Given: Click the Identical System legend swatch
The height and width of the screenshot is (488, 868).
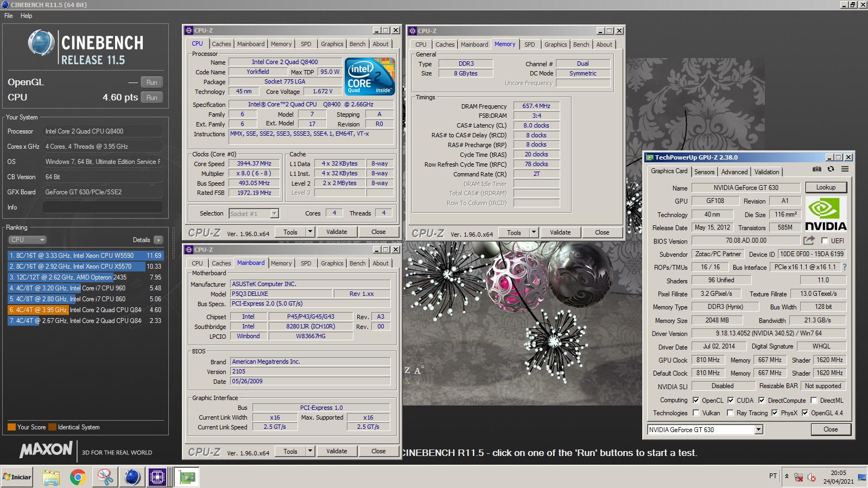Looking at the screenshot, I should click(52, 427).
